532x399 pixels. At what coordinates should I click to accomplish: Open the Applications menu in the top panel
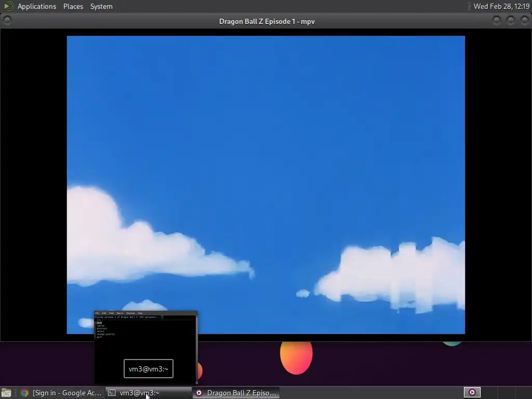[37, 6]
